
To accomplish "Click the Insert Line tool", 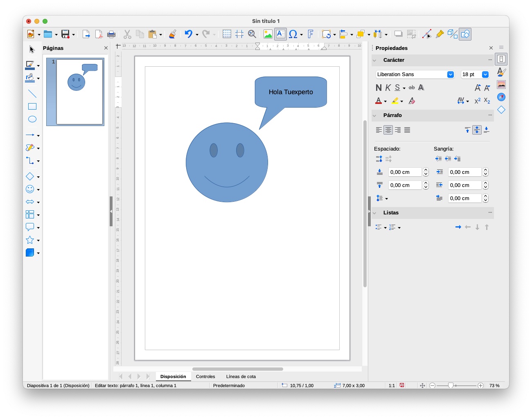I will coord(32,94).
